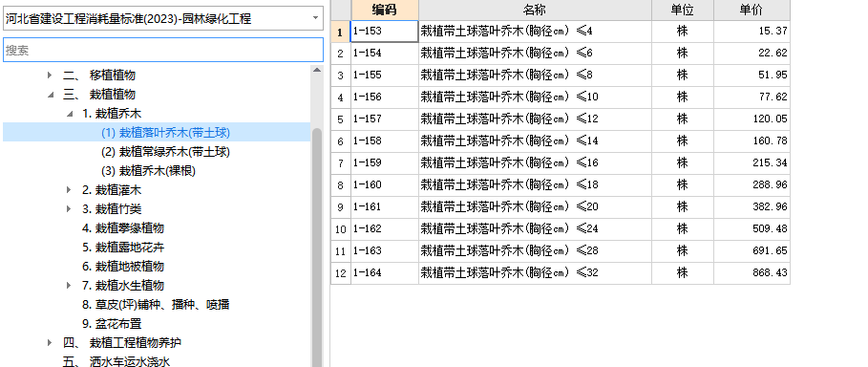
Task: Click price cell 51.95
Action: 752,75
